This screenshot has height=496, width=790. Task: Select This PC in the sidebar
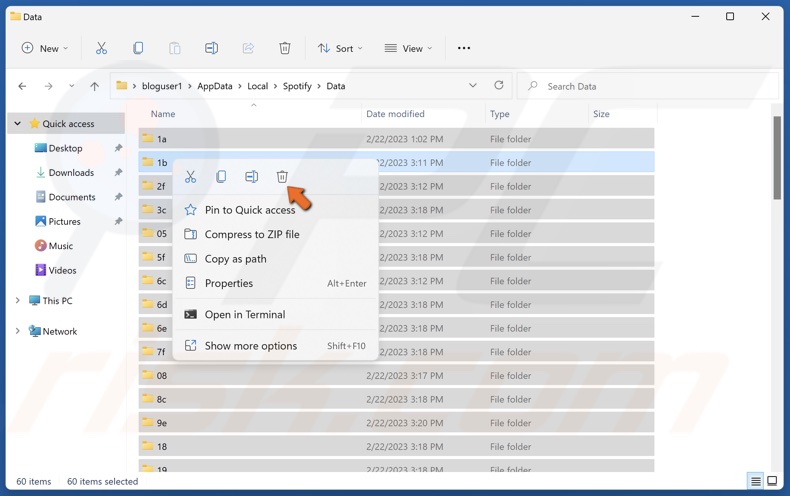57,300
